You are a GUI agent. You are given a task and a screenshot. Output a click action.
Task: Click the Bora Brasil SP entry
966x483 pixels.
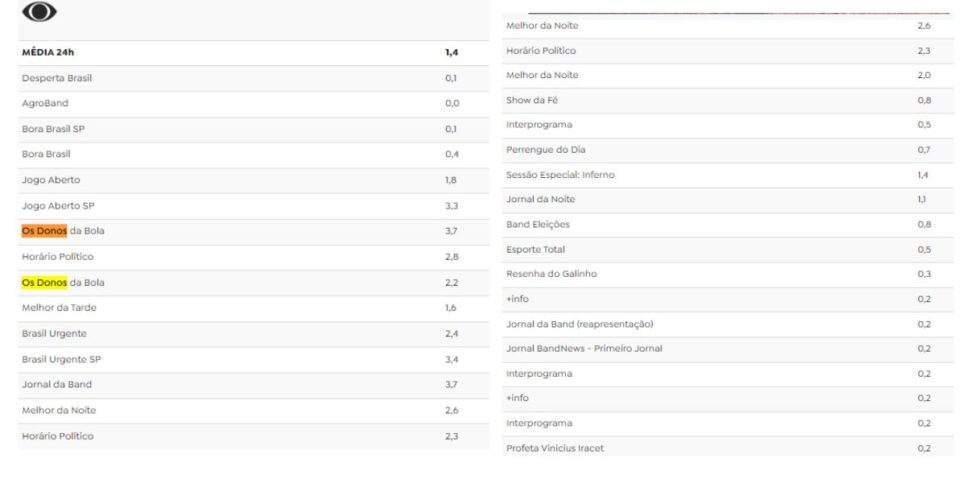tap(254, 129)
